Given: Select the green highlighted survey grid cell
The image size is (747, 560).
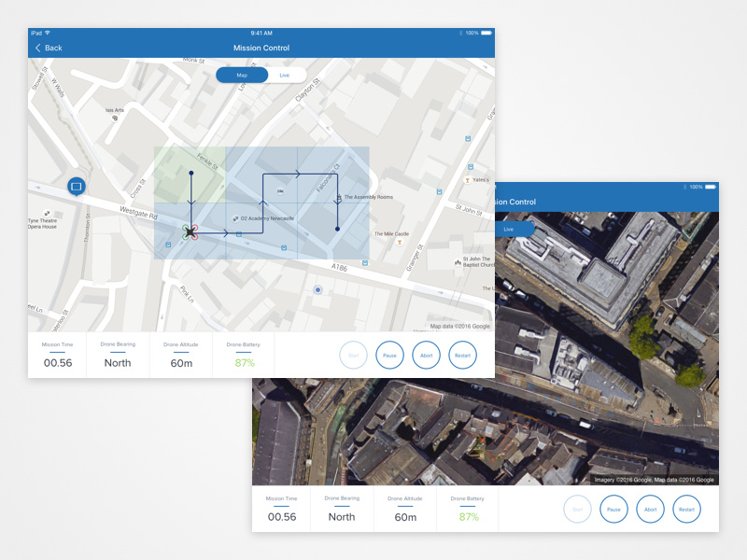Looking at the screenshot, I should 190,175.
